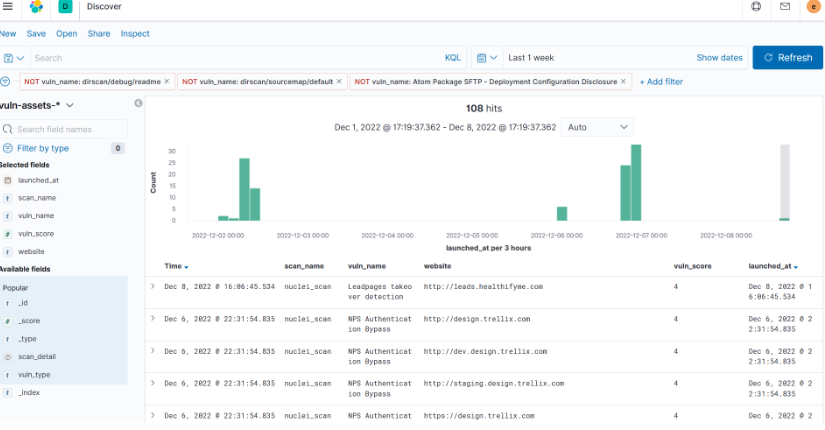The width and height of the screenshot is (825, 430).
Task: Open the help lifebuoy icon
Action: (x=756, y=6)
